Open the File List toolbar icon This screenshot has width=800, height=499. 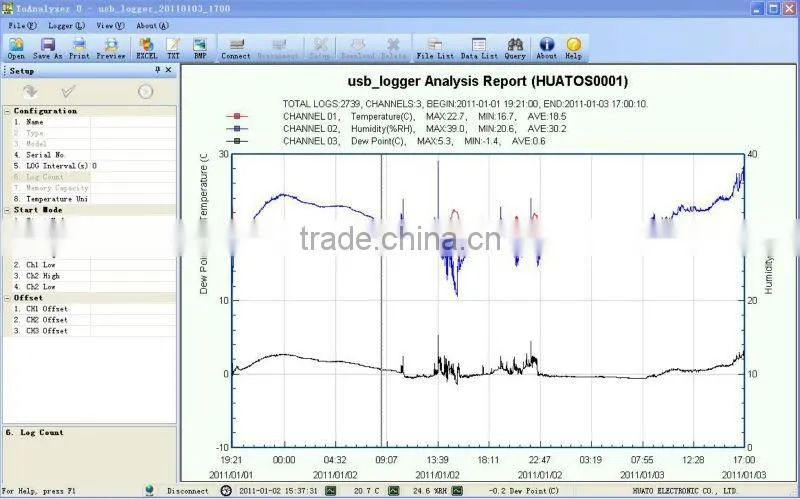435,44
